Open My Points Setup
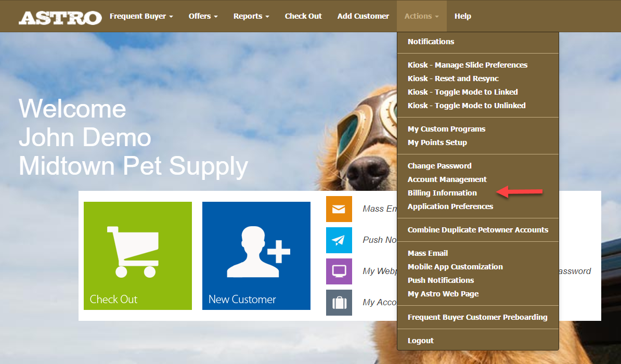The image size is (621, 364). click(x=437, y=142)
